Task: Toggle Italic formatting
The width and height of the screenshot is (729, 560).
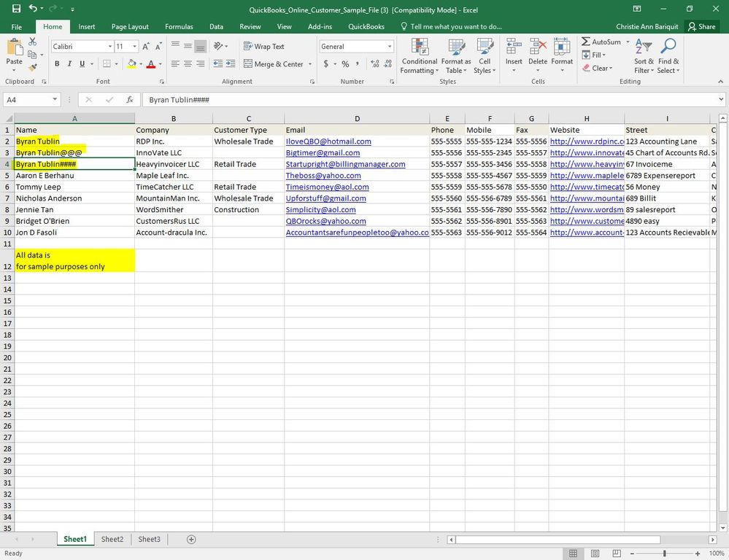Action: [69, 64]
